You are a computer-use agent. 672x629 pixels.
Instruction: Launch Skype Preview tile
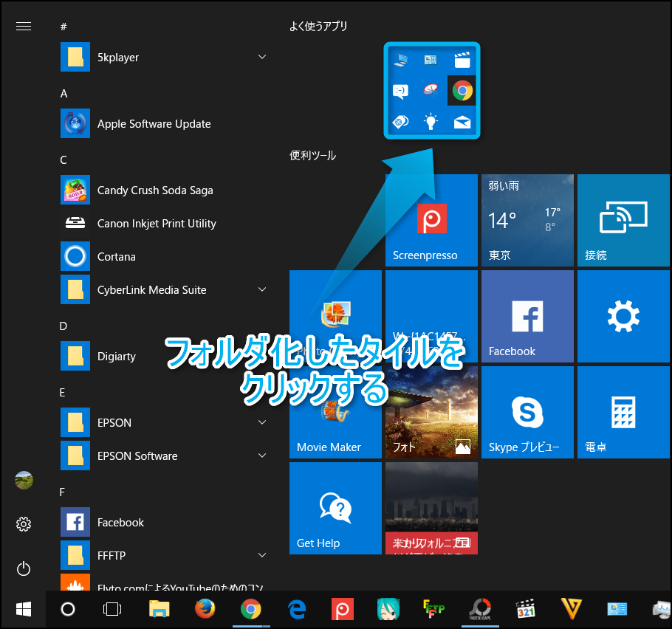(527, 412)
